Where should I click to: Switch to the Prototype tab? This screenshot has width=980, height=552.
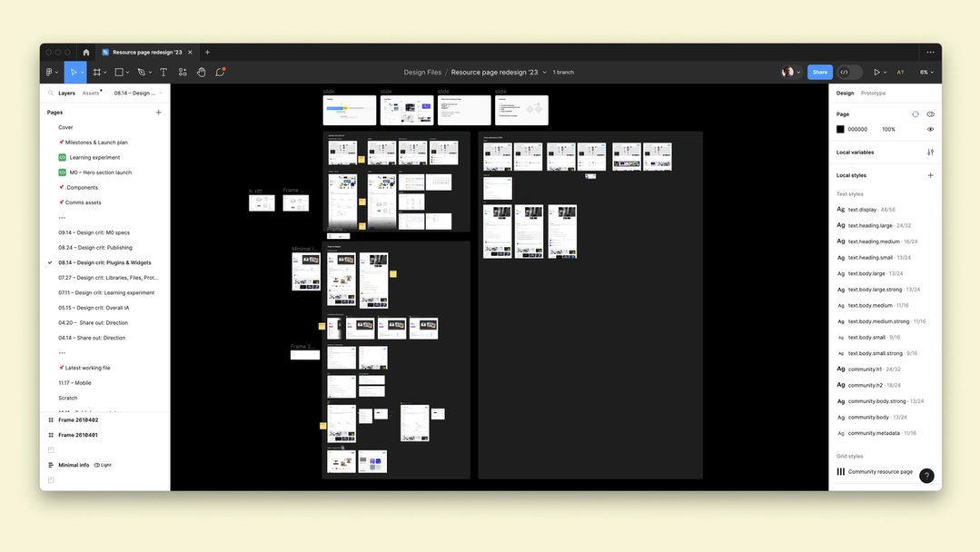874,93
